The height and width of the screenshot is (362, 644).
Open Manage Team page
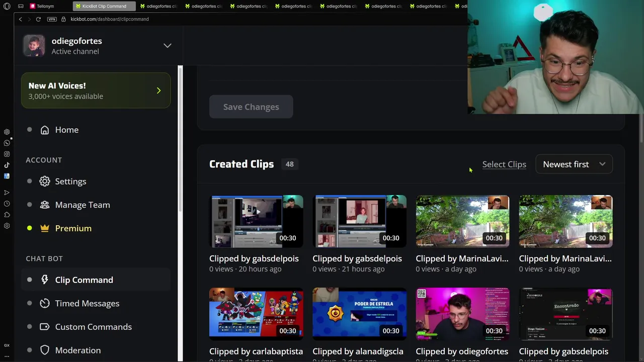pyautogui.click(x=83, y=205)
